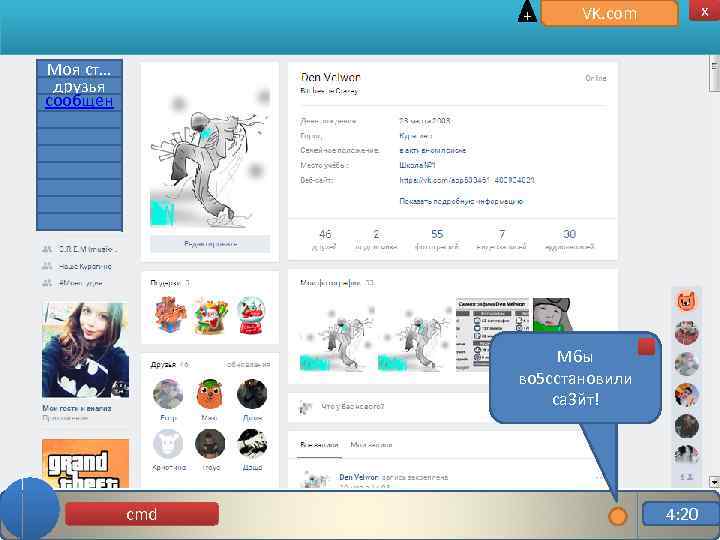
Task: Switch to the red cmd taskbar button
Action: click(142, 514)
